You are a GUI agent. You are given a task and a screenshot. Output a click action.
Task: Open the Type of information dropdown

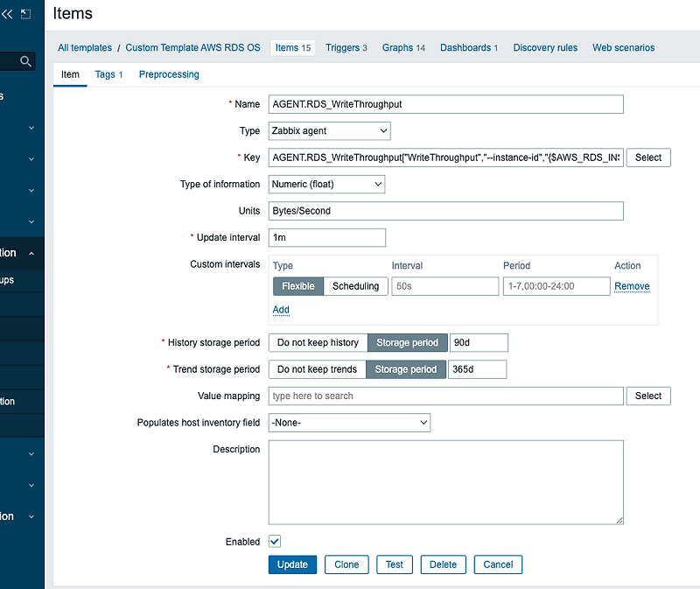[x=326, y=184]
